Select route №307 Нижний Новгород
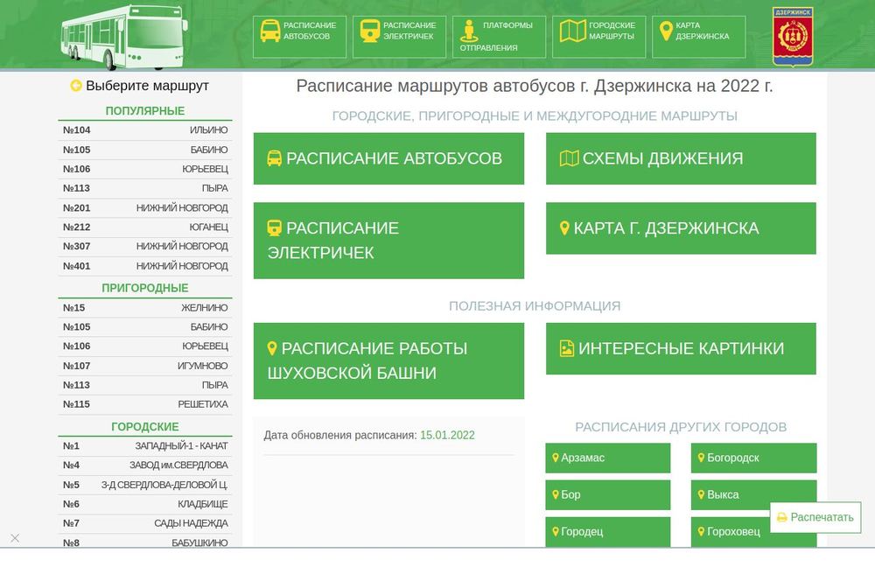The width and height of the screenshot is (875, 588). pos(145,246)
